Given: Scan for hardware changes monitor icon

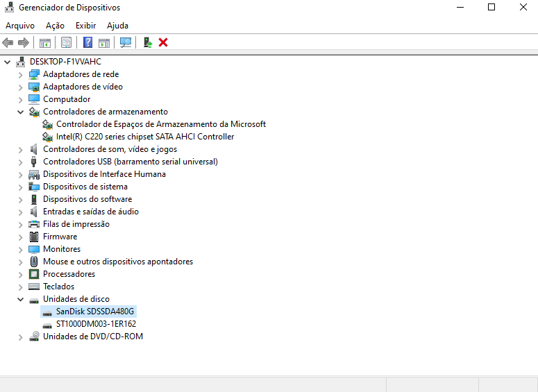Looking at the screenshot, I should pos(126,42).
